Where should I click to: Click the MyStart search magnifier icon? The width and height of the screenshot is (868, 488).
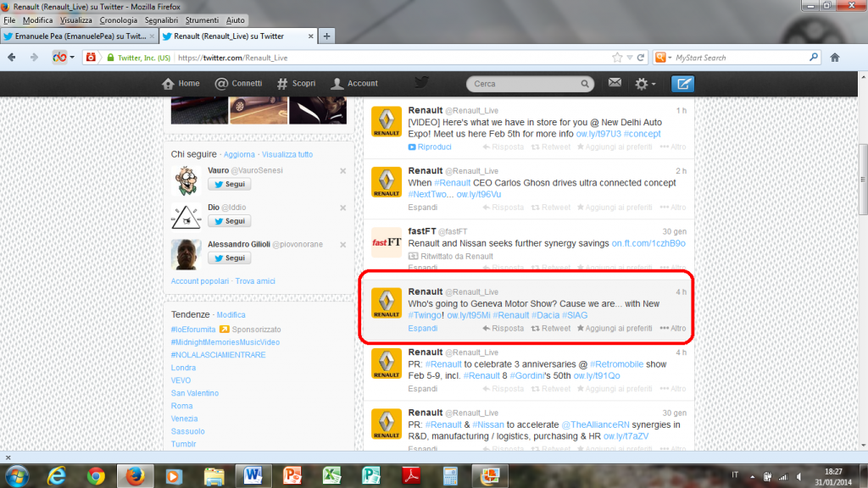(813, 57)
